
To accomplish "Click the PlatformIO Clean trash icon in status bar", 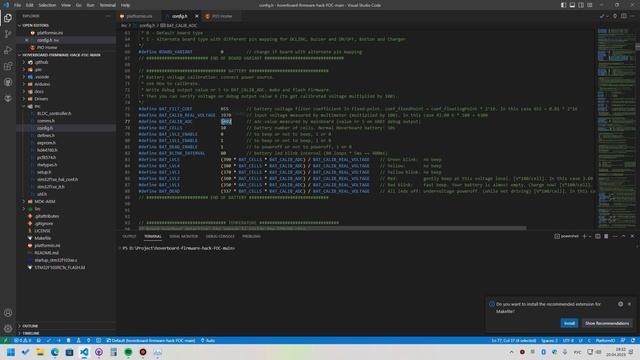I will pyautogui.click(x=68, y=340).
